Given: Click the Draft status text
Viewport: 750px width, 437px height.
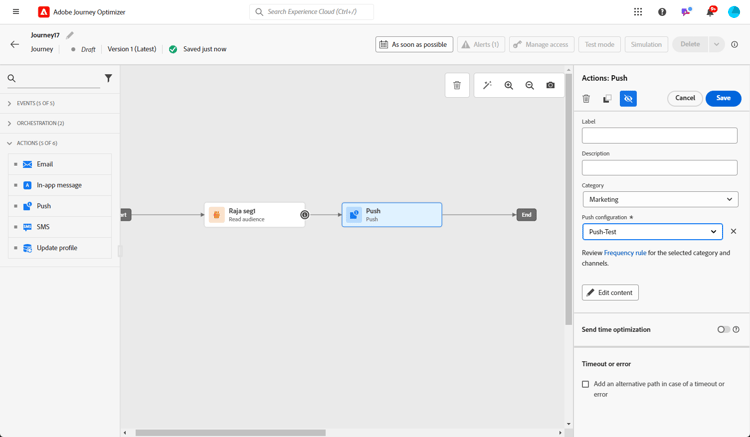Looking at the screenshot, I should coord(88,49).
